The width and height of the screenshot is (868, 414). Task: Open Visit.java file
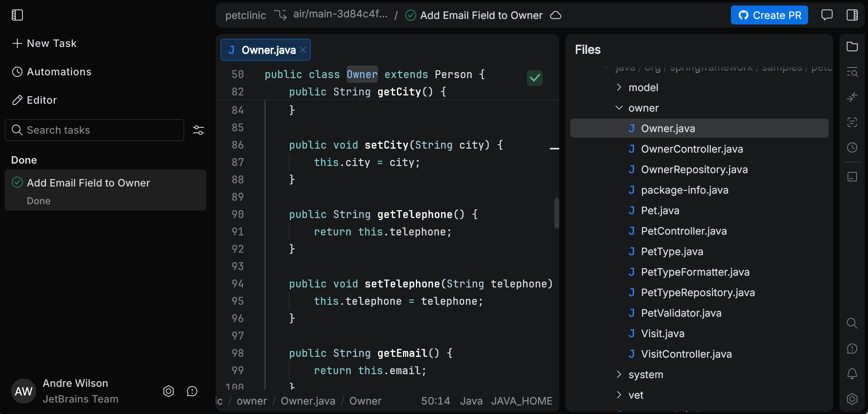pyautogui.click(x=662, y=334)
